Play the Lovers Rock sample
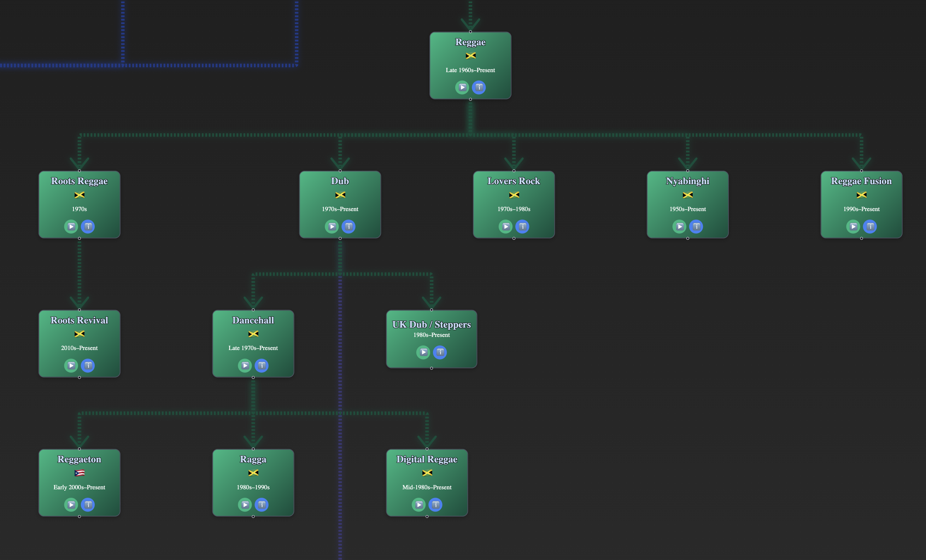926x560 pixels. tap(506, 227)
